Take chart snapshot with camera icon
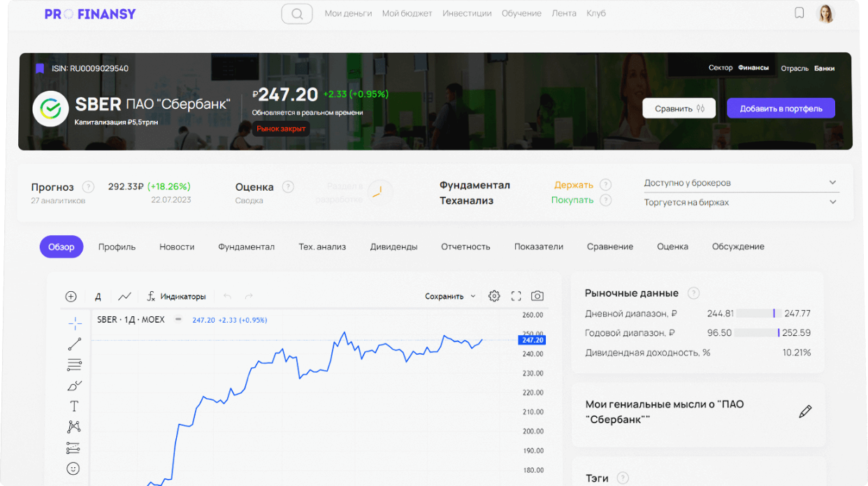 (537, 296)
